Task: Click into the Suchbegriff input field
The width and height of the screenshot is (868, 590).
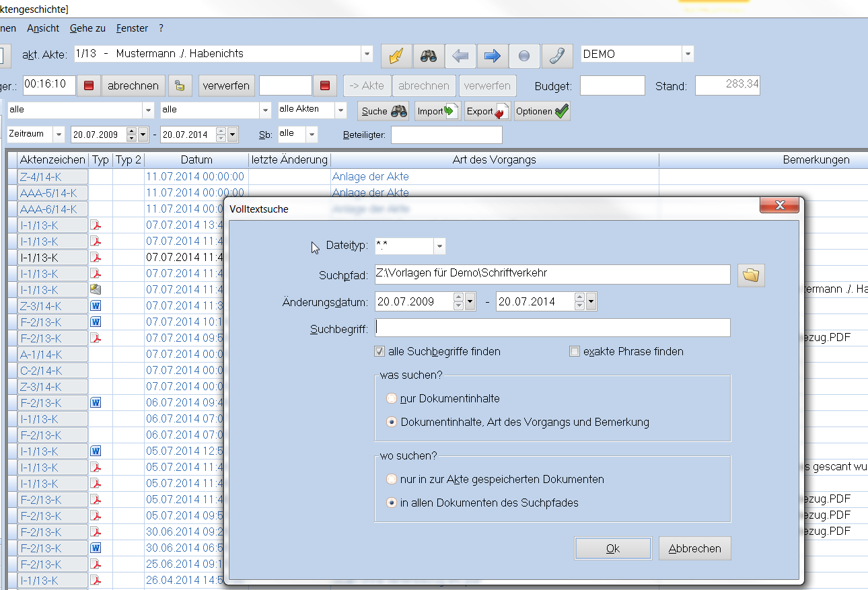Action: pyautogui.click(x=552, y=328)
